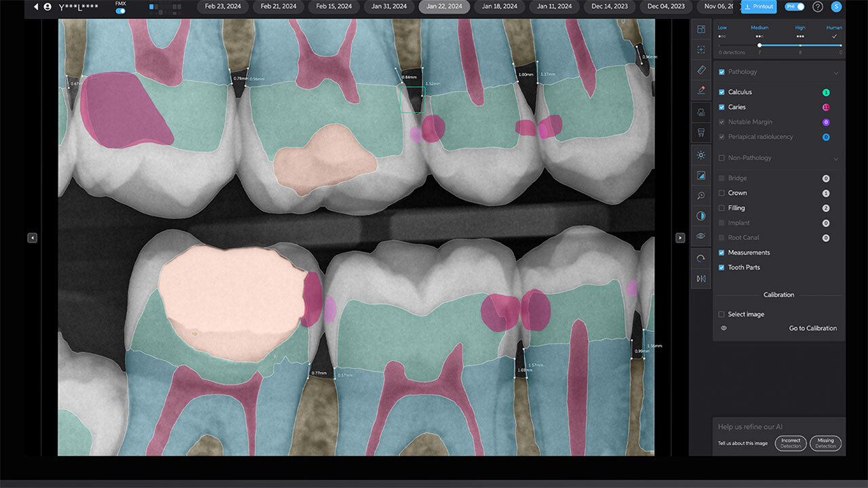Image resolution: width=868 pixels, height=488 pixels.
Task: Open the help question mark icon
Action: [818, 7]
